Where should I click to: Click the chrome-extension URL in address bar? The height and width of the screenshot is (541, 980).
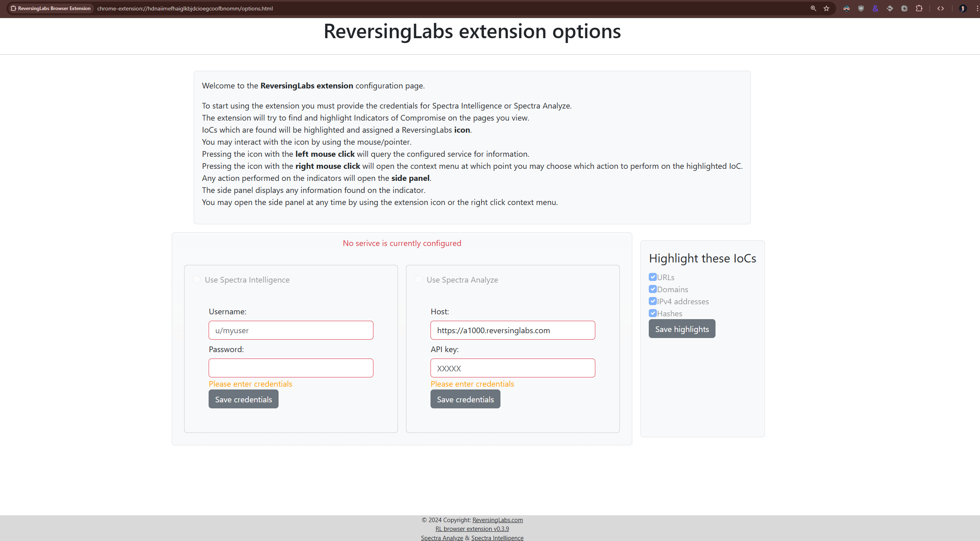(x=185, y=8)
